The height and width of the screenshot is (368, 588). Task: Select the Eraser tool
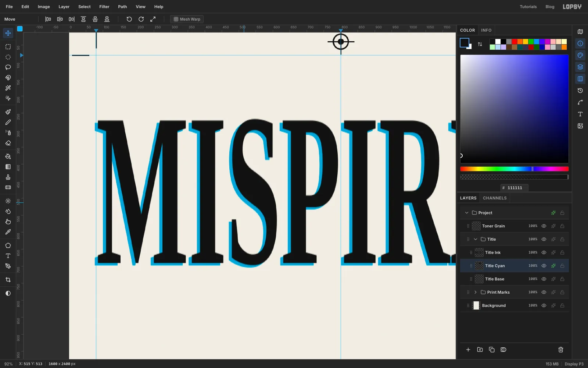pos(8,143)
